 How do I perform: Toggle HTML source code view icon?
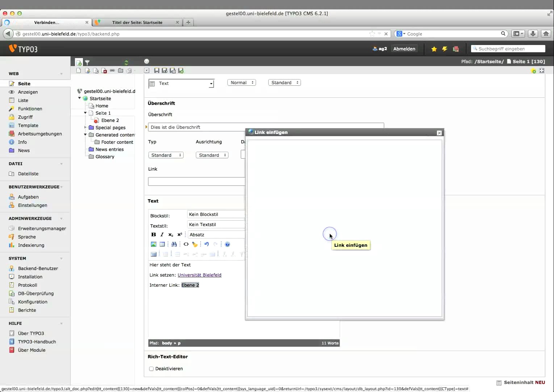click(x=186, y=244)
